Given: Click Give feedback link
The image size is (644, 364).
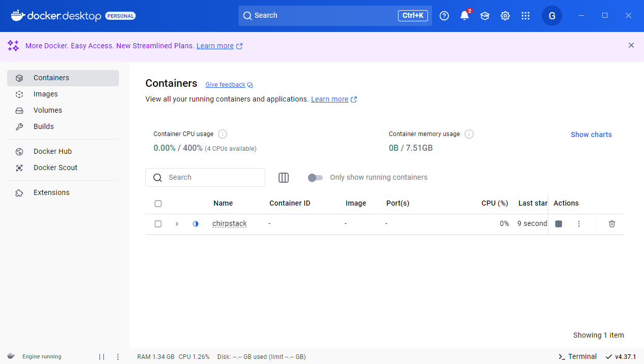Looking at the screenshot, I should pyautogui.click(x=225, y=85).
